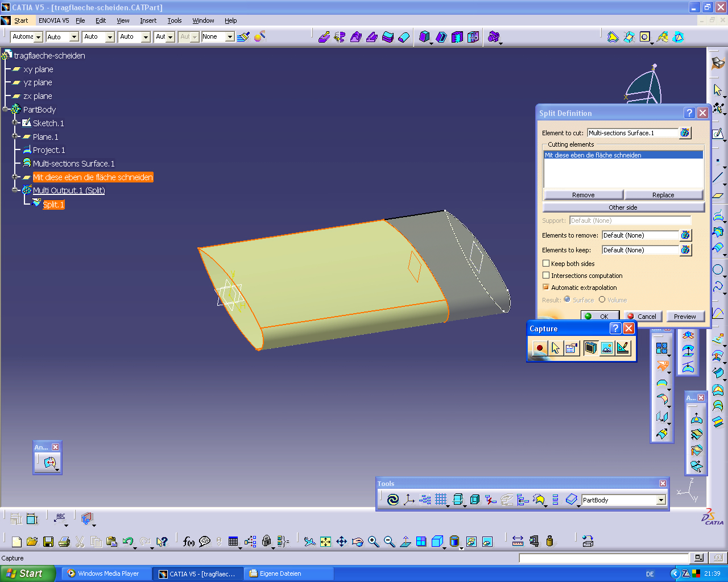Select the Rotate view tool

point(357,542)
